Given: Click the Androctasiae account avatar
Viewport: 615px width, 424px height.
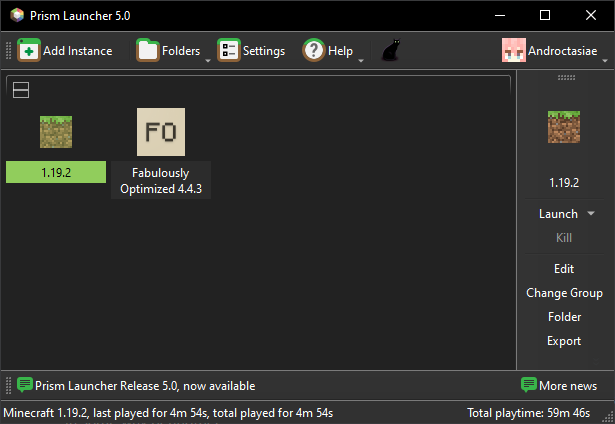Looking at the screenshot, I should pyautogui.click(x=513, y=51).
